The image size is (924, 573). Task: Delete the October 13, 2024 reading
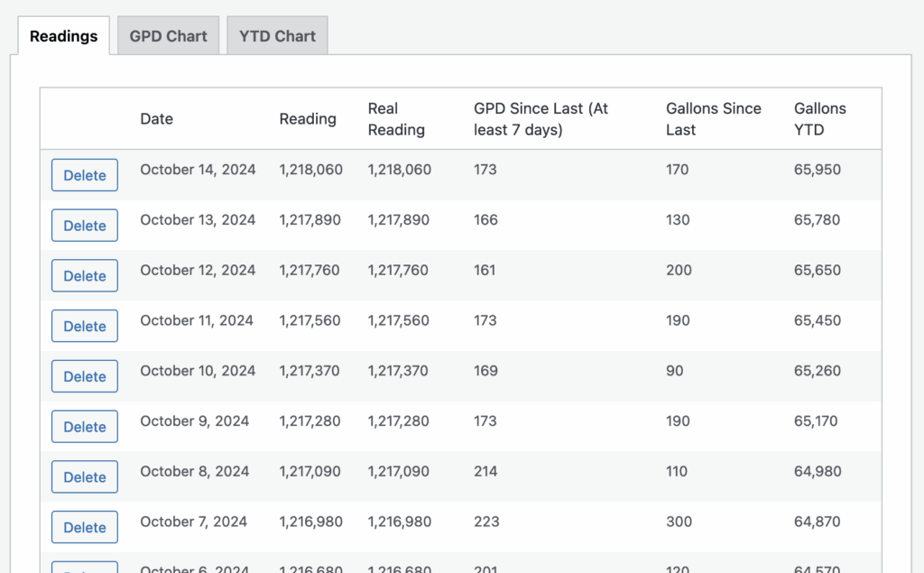[85, 226]
